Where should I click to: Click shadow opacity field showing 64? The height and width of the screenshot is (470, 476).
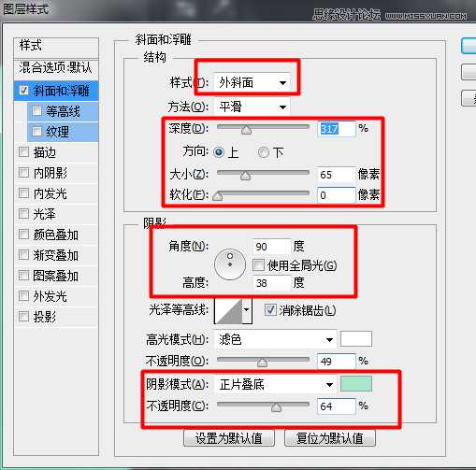pyautogui.click(x=336, y=406)
